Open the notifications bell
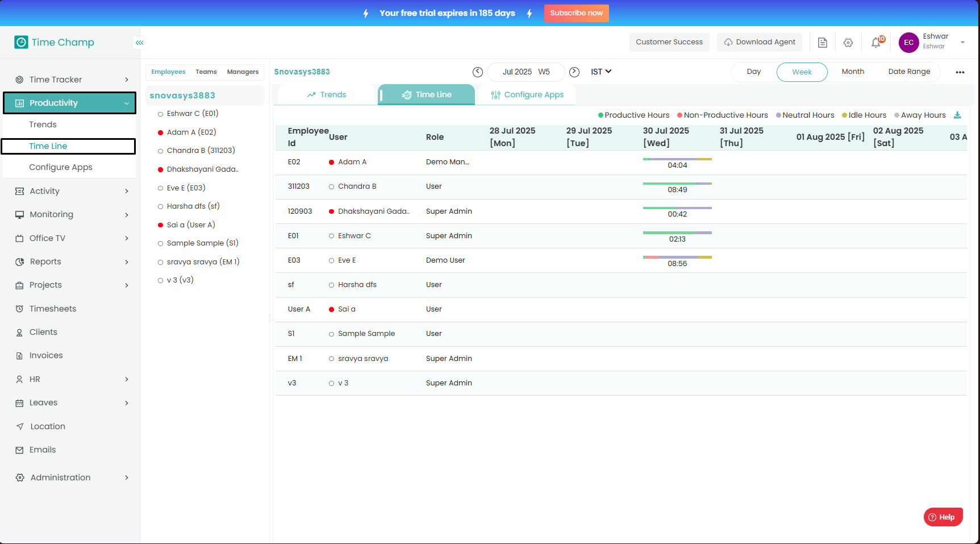This screenshot has width=980, height=544. [877, 43]
